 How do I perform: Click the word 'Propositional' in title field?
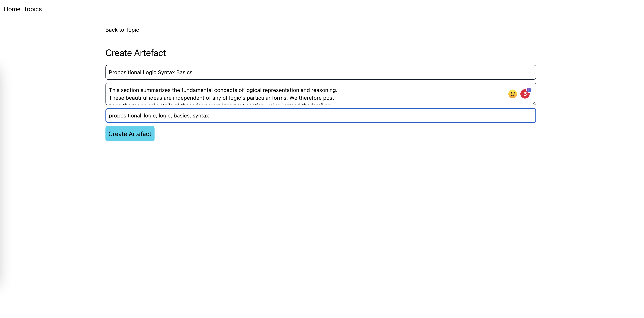click(125, 72)
